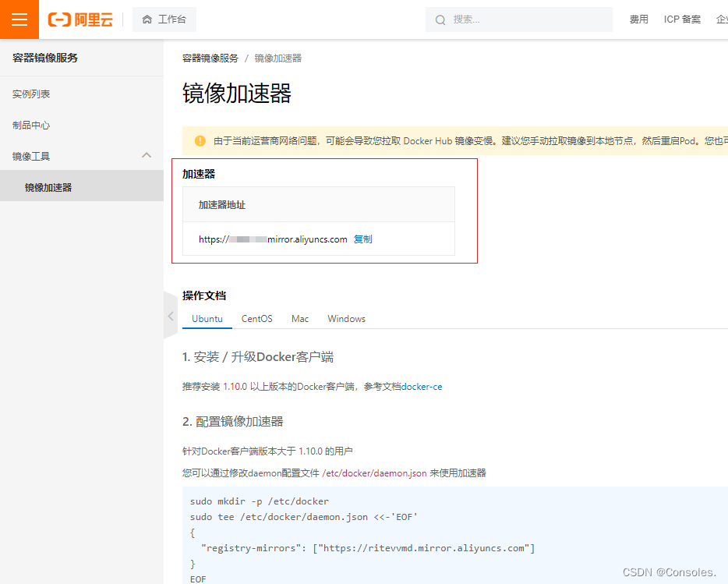
Task: Click 复制 to copy the accelerator address
Action: click(x=362, y=239)
